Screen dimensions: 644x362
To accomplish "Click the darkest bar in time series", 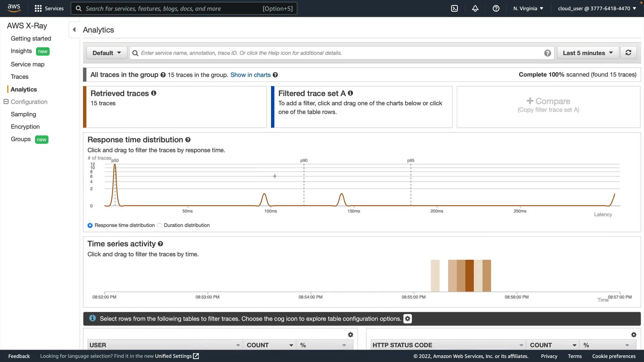I will pos(469,276).
